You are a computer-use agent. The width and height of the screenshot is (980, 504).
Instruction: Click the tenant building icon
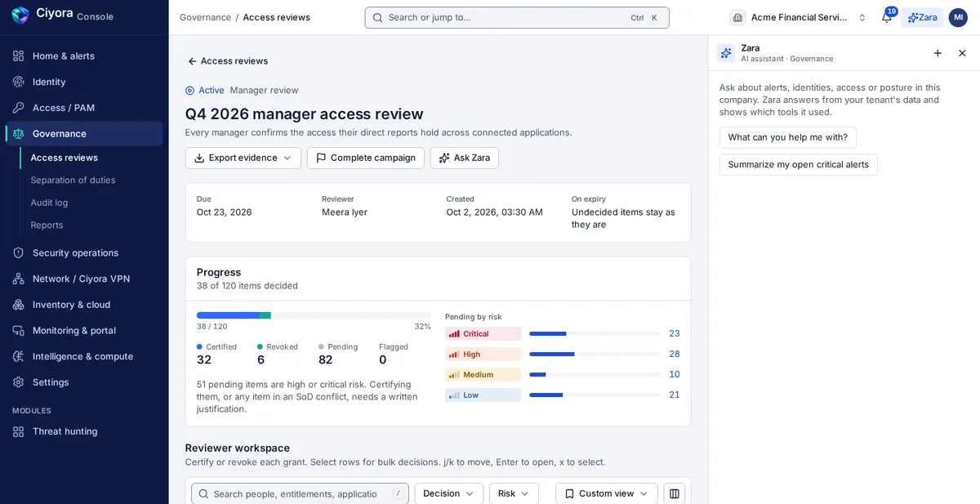pyautogui.click(x=737, y=17)
